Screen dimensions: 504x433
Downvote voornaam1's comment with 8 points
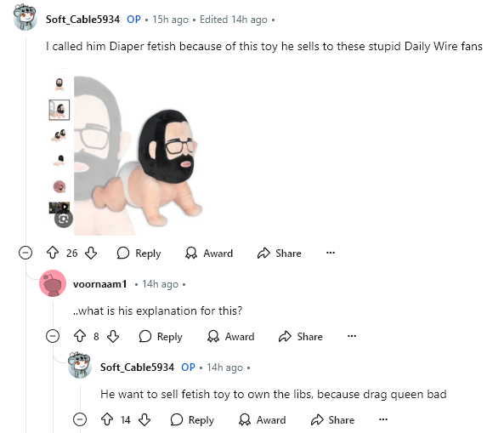(x=113, y=336)
